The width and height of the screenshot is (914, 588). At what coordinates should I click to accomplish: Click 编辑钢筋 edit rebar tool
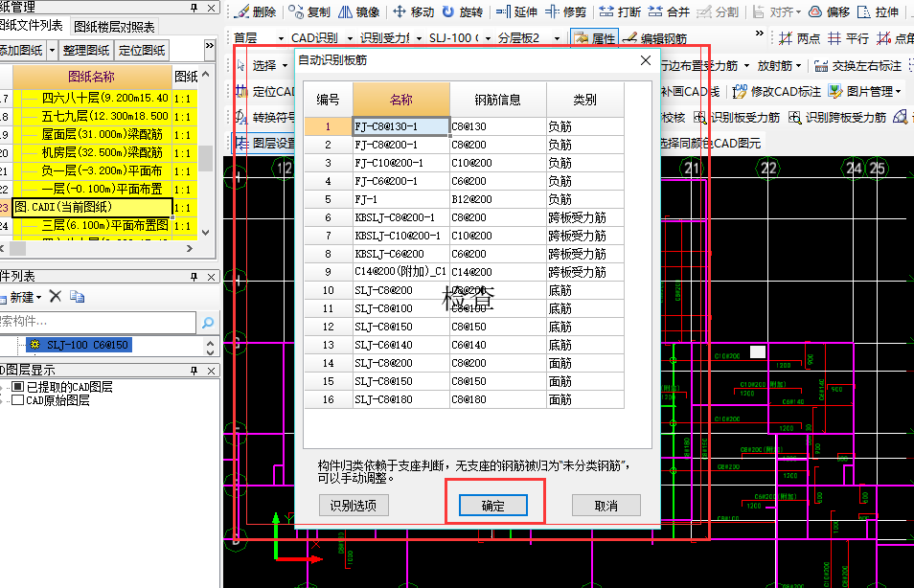click(655, 38)
